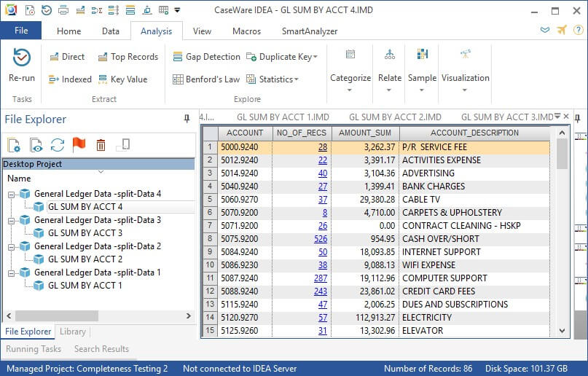Collapse General Ledger Data -split-Data 4 node
588x376 pixels.
(11, 195)
